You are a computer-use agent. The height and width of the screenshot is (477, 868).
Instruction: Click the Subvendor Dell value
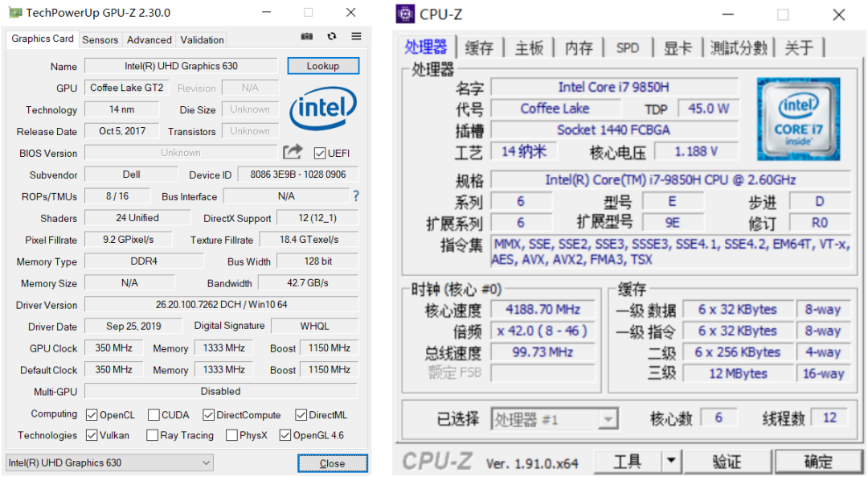(131, 175)
